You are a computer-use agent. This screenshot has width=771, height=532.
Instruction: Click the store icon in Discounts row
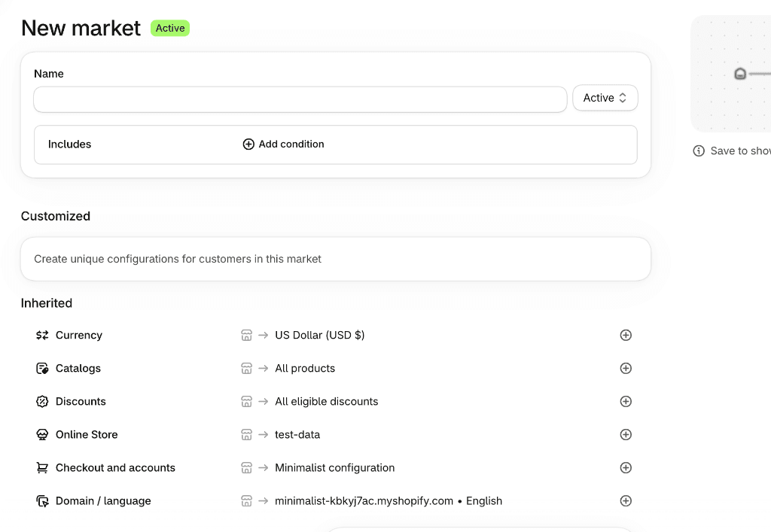pyautogui.click(x=246, y=401)
